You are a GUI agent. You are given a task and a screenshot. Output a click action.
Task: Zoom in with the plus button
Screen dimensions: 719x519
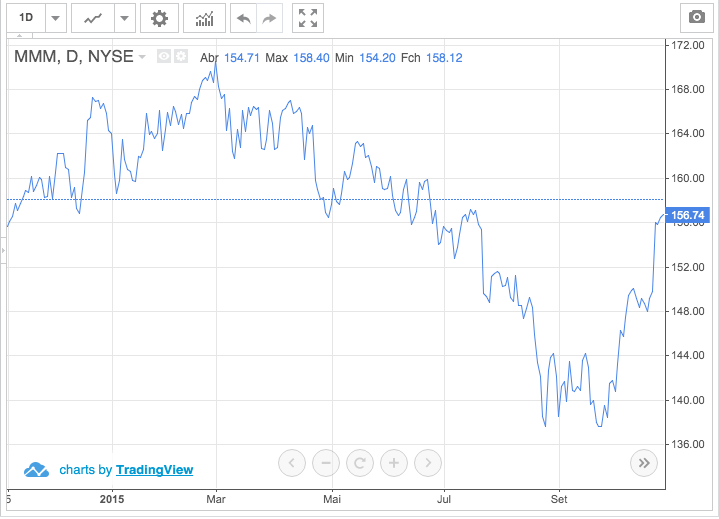(x=394, y=463)
